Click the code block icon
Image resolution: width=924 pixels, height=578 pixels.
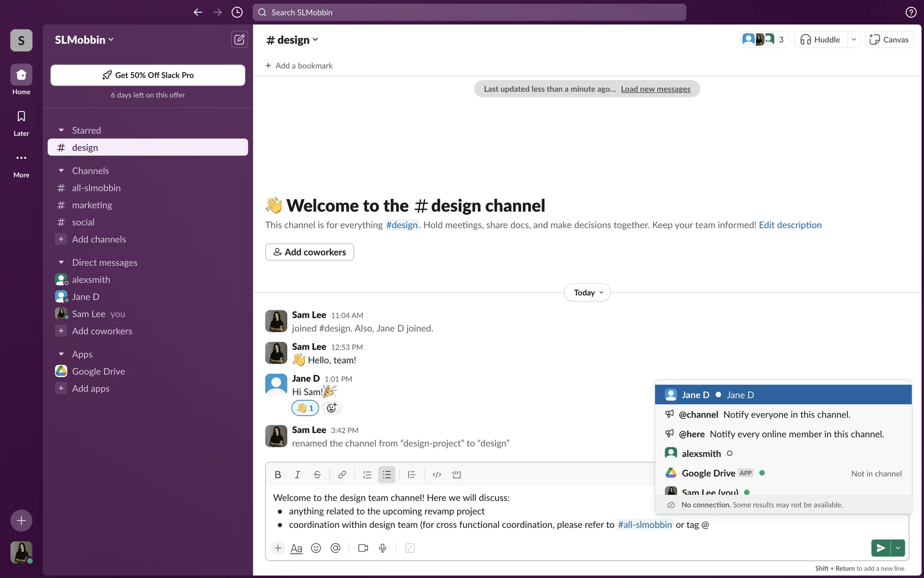point(456,474)
